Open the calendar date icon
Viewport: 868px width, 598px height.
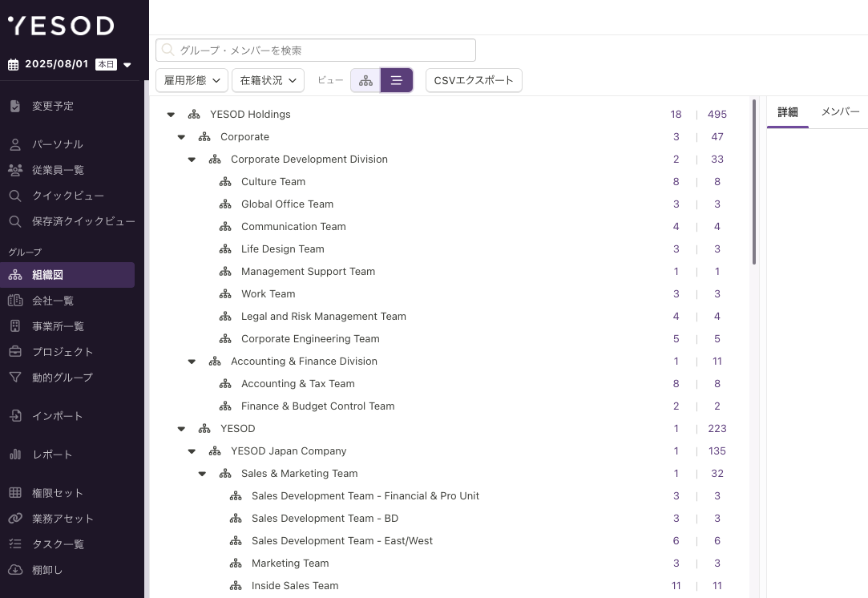(x=14, y=64)
